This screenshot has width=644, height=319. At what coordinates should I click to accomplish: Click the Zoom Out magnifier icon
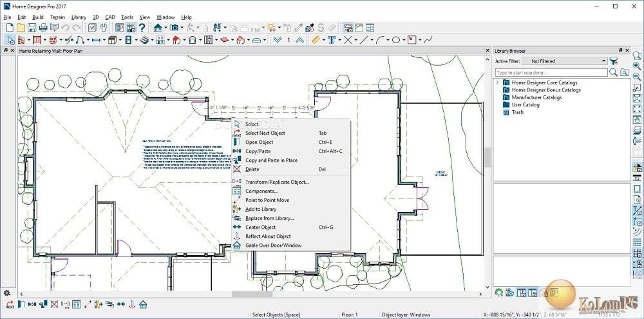tap(638, 77)
